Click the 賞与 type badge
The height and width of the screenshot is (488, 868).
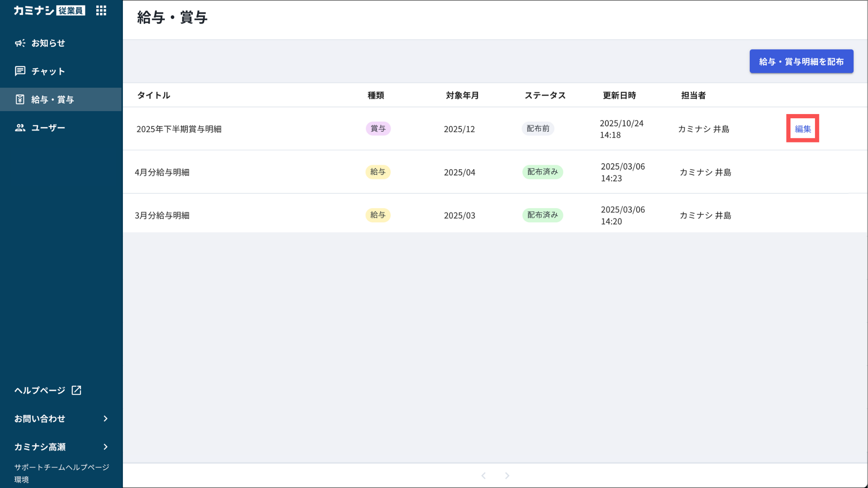tap(378, 128)
